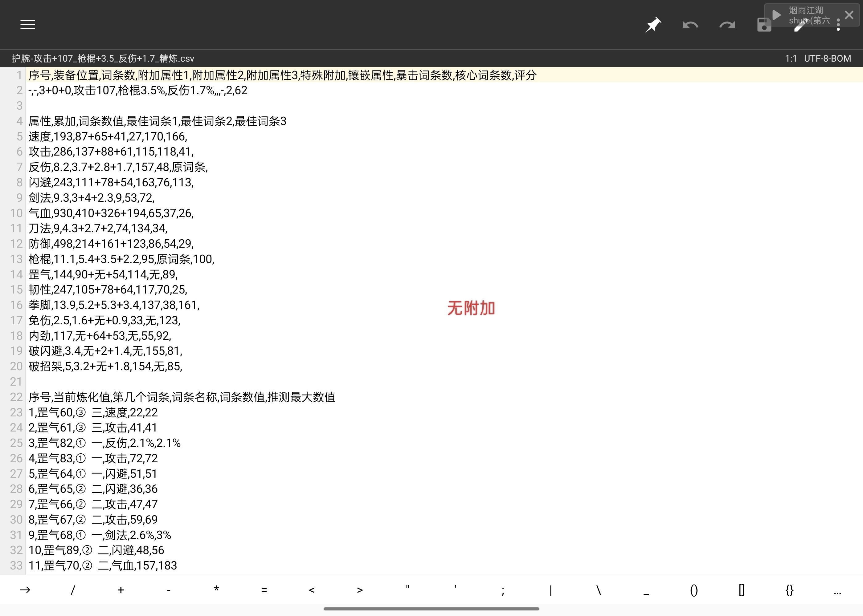Close the 烟雨江湖 floating overlay
Image resolution: width=863 pixels, height=616 pixels.
849,15
